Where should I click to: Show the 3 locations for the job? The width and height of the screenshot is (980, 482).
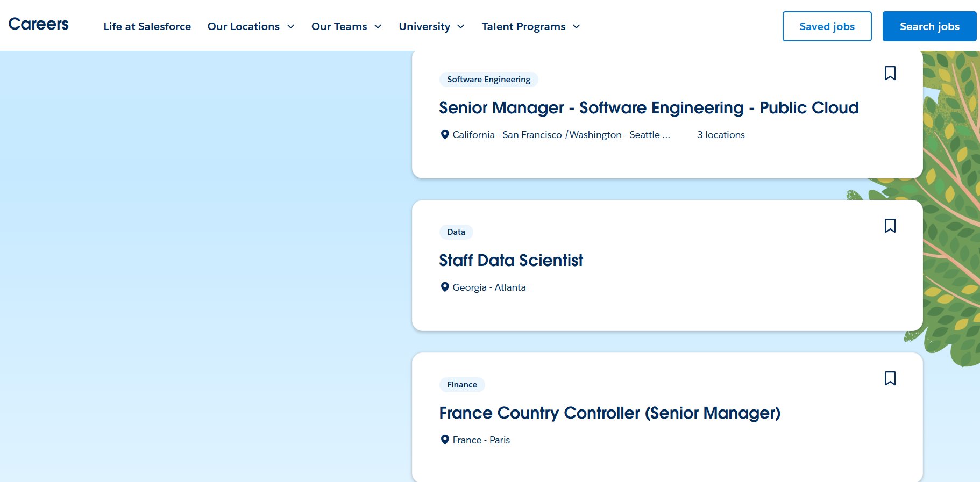click(x=721, y=135)
